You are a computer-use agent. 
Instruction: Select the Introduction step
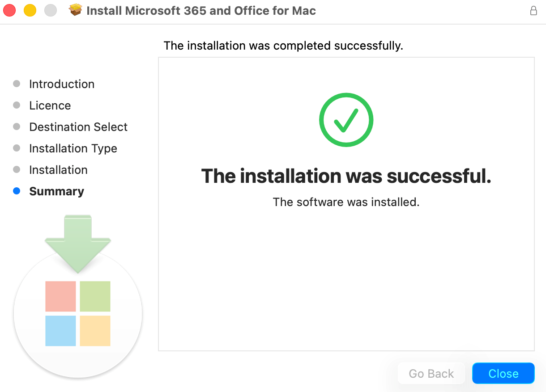(x=62, y=84)
